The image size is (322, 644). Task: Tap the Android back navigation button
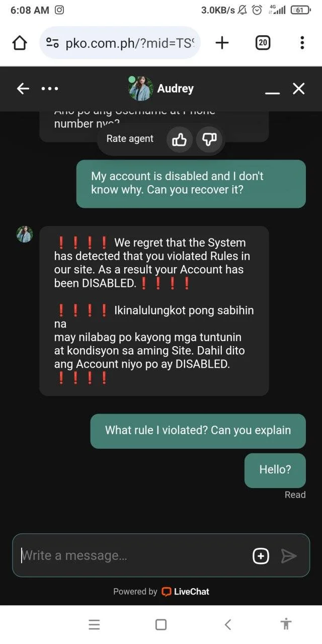pos(228,625)
